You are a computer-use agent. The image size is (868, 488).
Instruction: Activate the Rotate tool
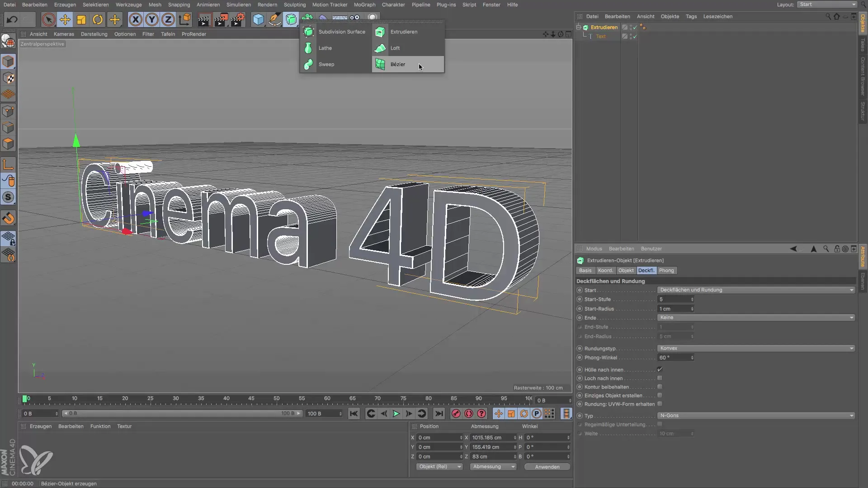[x=98, y=19]
